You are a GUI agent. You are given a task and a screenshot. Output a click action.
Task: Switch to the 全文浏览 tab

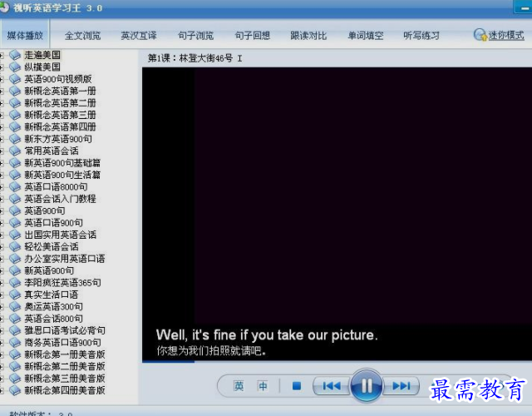pyautogui.click(x=82, y=35)
